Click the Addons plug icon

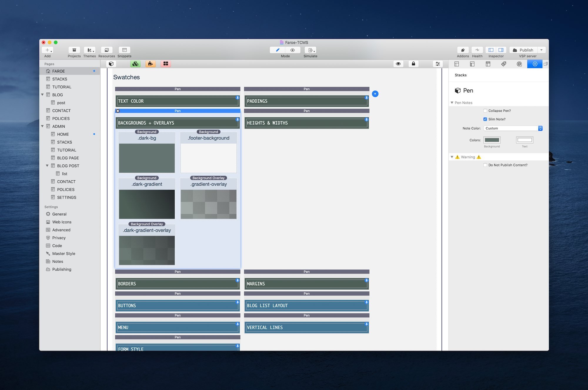tap(463, 50)
